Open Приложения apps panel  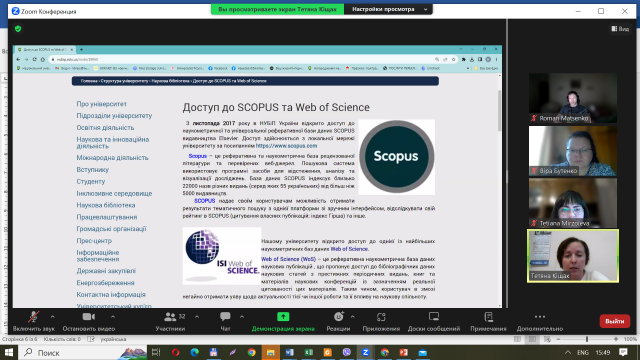[x=381, y=321]
